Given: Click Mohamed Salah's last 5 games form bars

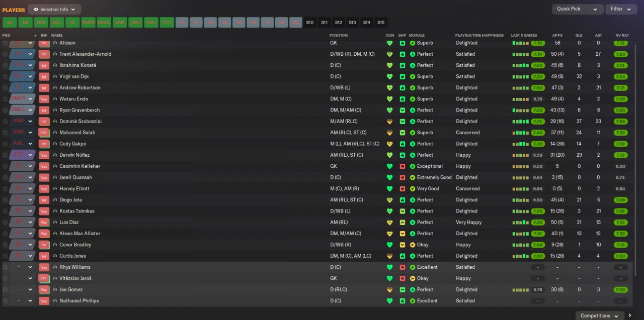Looking at the screenshot, I should [x=521, y=133].
